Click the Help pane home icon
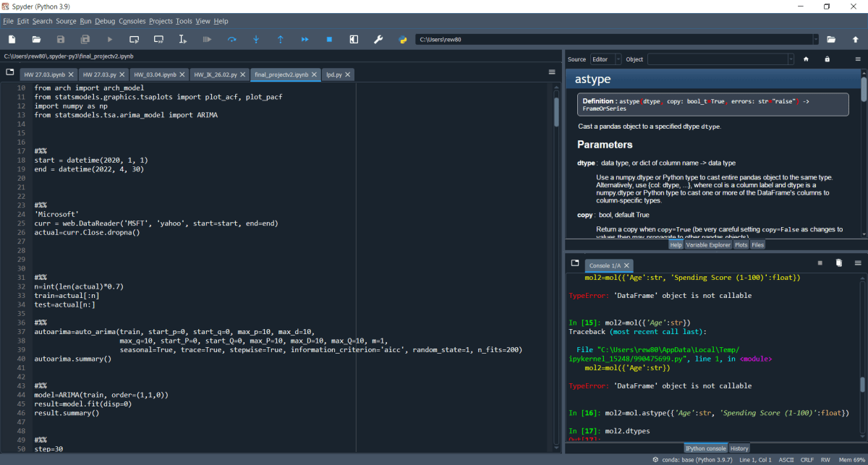The width and height of the screenshot is (868, 465). click(806, 59)
